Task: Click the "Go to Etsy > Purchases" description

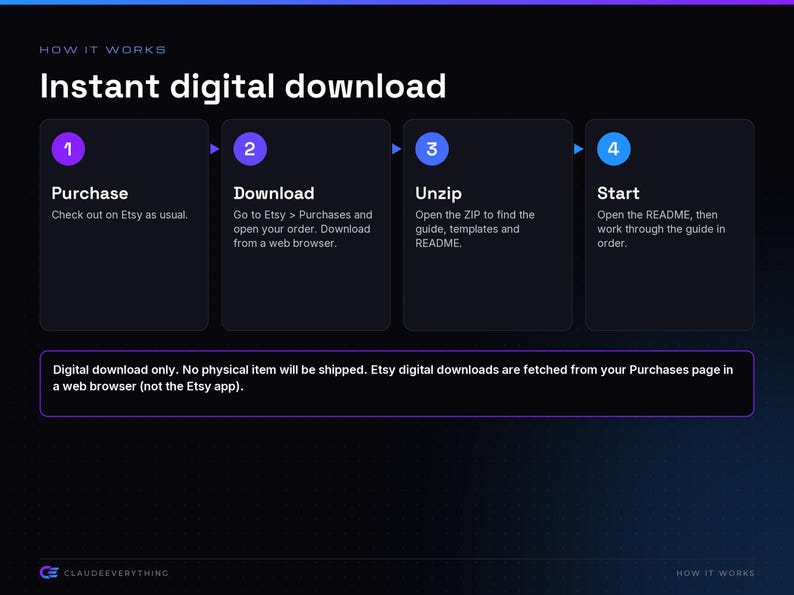Action: (303, 229)
